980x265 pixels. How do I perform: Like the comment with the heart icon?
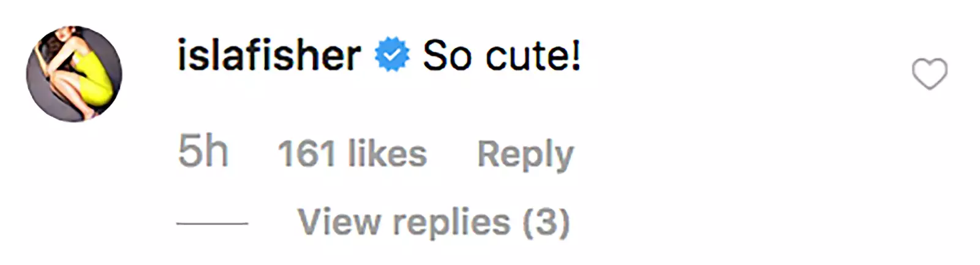coord(929,74)
